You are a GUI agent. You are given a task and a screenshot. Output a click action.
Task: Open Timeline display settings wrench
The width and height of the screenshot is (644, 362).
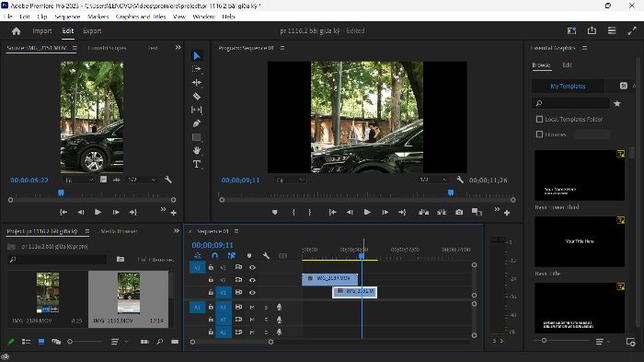pyautogui.click(x=266, y=255)
